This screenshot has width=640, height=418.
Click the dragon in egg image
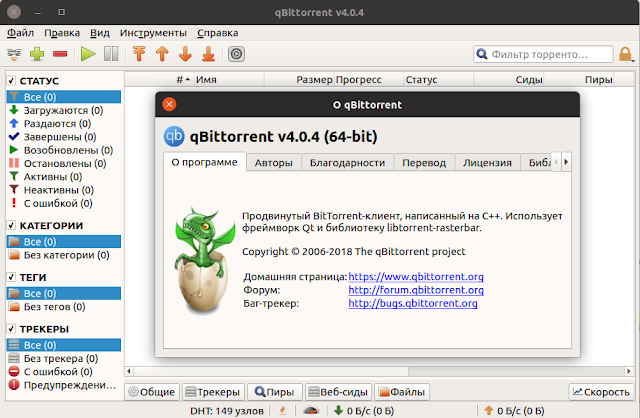[x=204, y=261]
